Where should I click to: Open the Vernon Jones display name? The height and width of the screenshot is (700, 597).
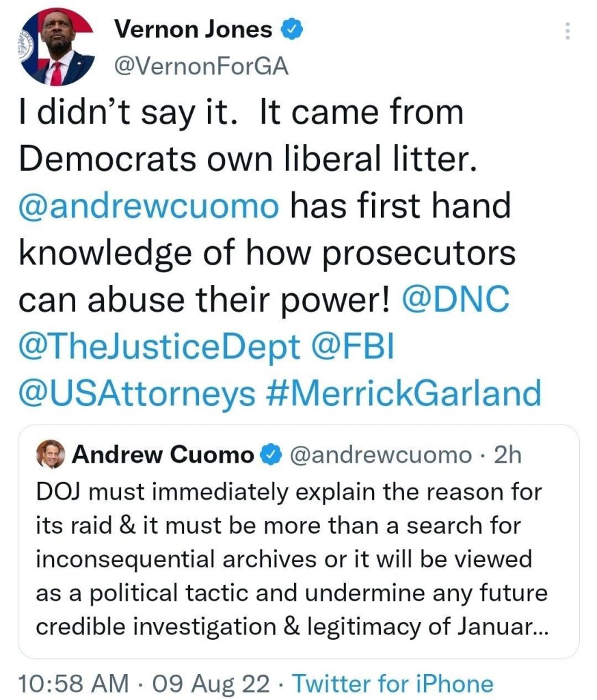(x=193, y=29)
